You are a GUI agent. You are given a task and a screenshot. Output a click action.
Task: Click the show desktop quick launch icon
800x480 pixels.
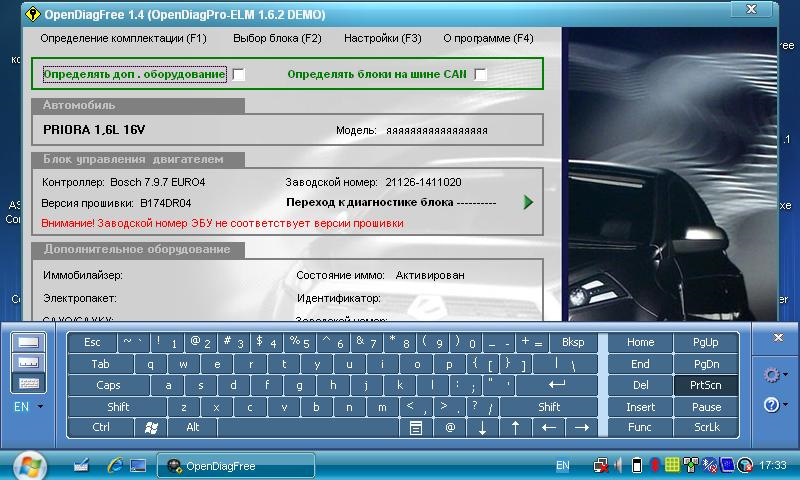[138, 465]
